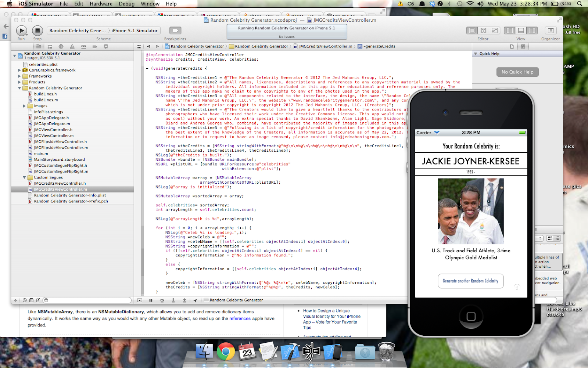
Task: Hide the debug area toggle button
Action: (x=140, y=300)
